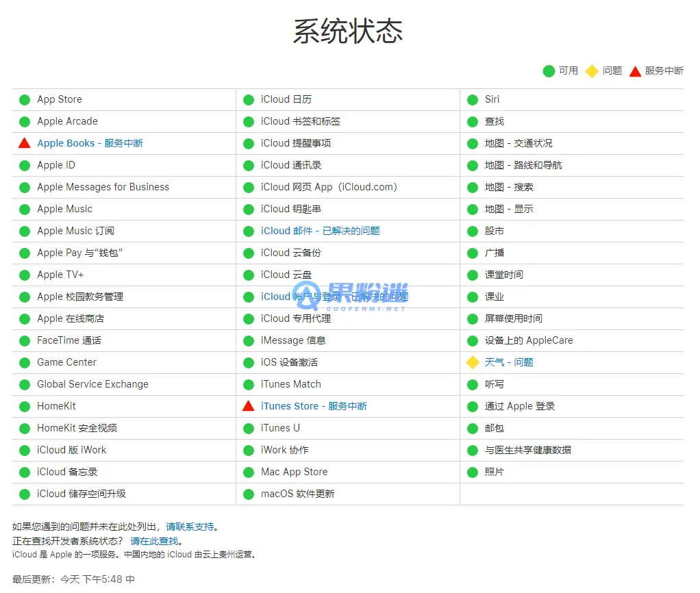The image size is (700, 593).
Task: Select the iCloud 提醒事项 entry
Action: click(296, 143)
